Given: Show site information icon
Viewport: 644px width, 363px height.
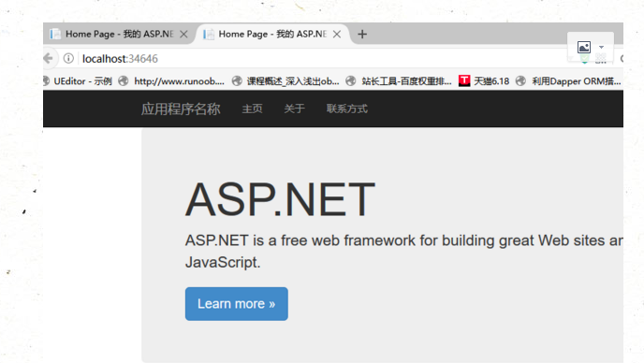Looking at the screenshot, I should click(x=68, y=58).
